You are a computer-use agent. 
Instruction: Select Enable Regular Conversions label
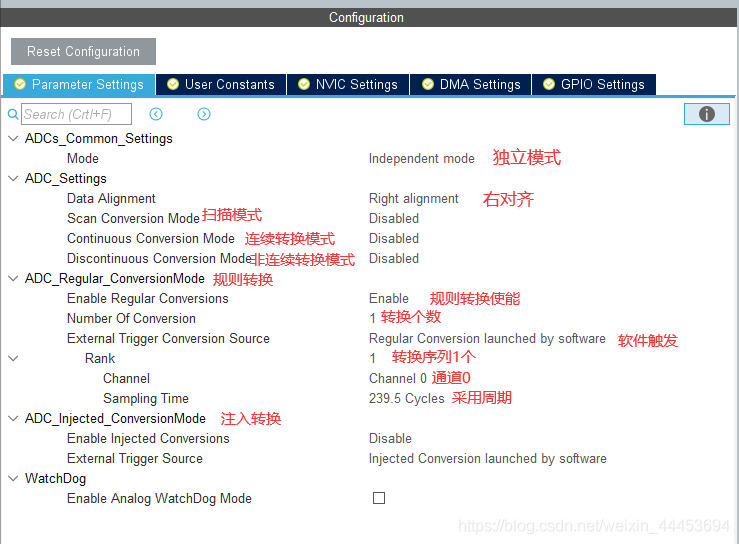[148, 299]
